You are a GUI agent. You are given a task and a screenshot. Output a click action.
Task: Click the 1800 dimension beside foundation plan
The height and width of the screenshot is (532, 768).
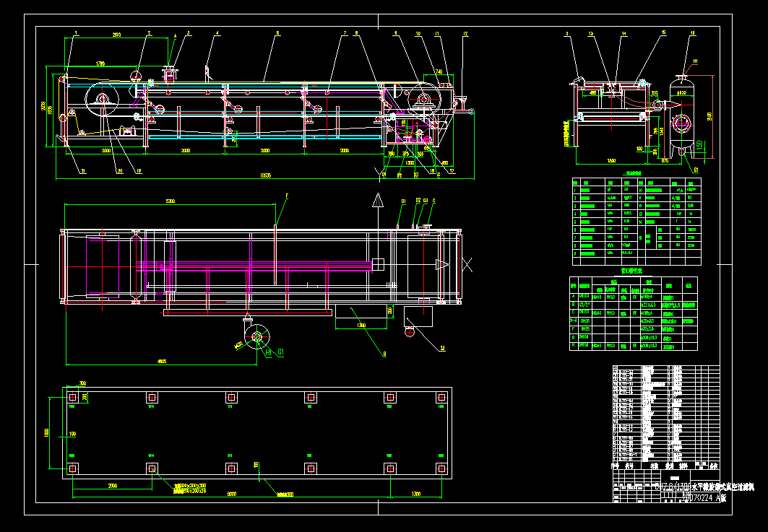(x=46, y=432)
